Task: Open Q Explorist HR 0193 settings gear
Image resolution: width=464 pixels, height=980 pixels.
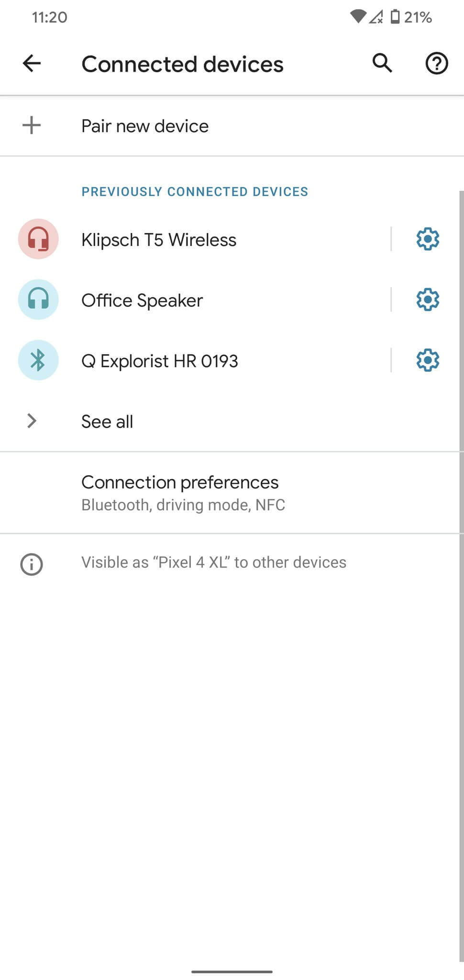Action: pos(428,360)
